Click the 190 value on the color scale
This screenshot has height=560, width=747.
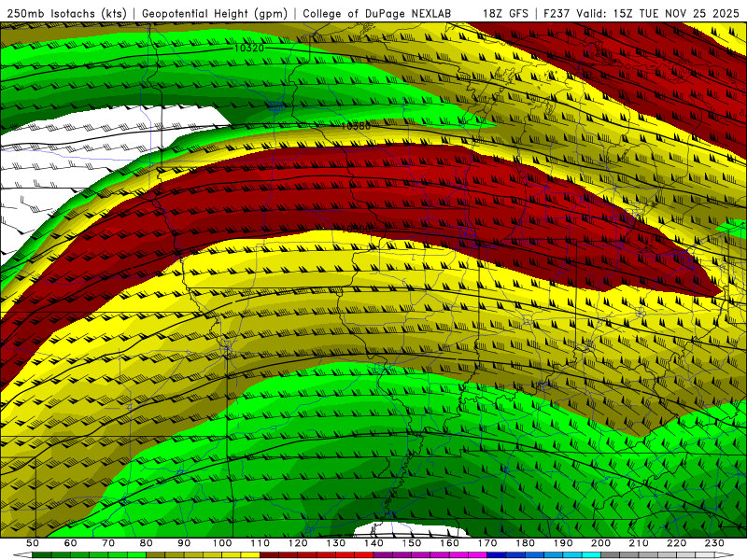(563, 543)
